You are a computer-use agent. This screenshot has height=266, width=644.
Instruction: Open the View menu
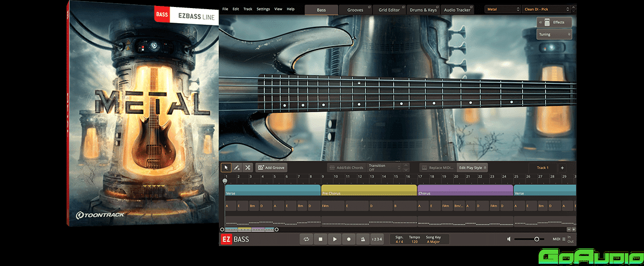278,9
